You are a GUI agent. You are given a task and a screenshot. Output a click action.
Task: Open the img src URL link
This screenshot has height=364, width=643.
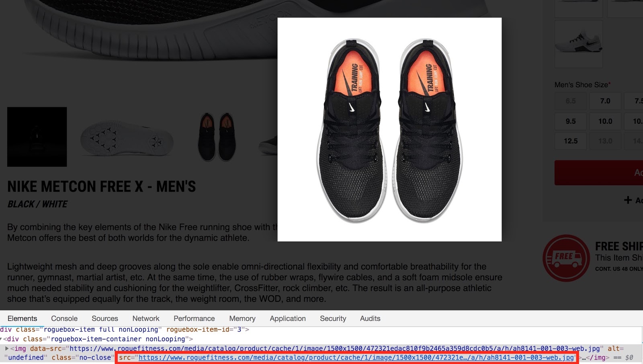click(356, 358)
